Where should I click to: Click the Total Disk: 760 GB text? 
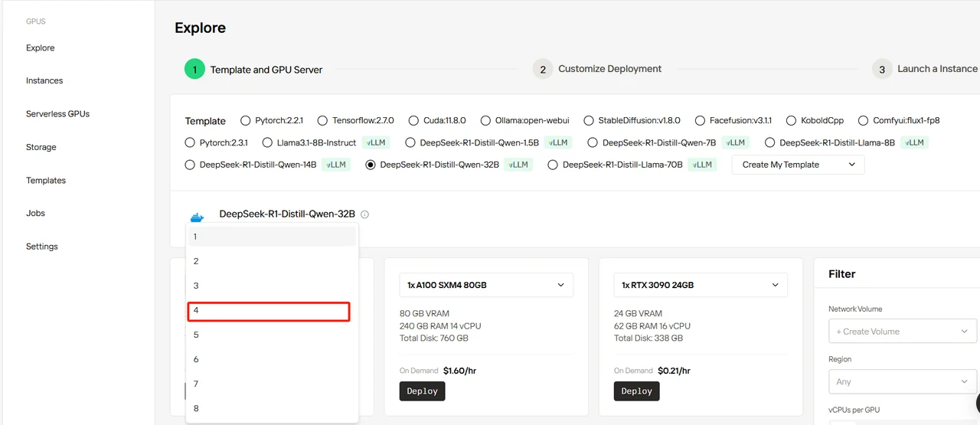tap(434, 338)
